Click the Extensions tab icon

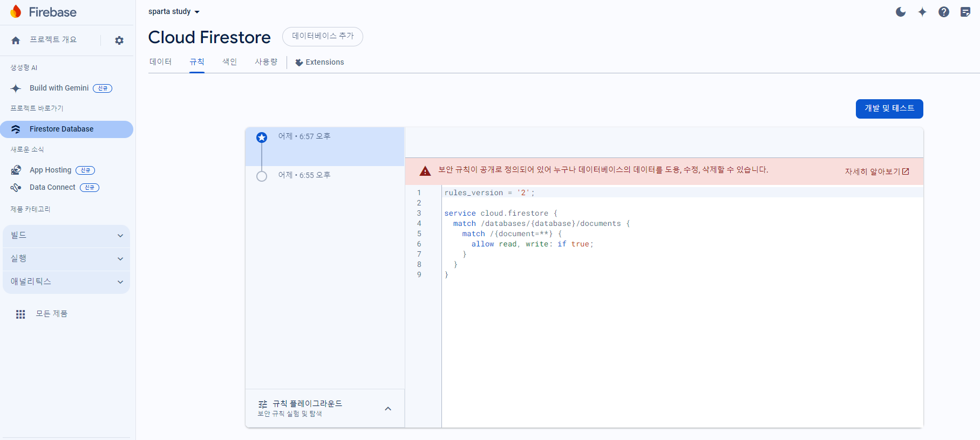click(299, 63)
